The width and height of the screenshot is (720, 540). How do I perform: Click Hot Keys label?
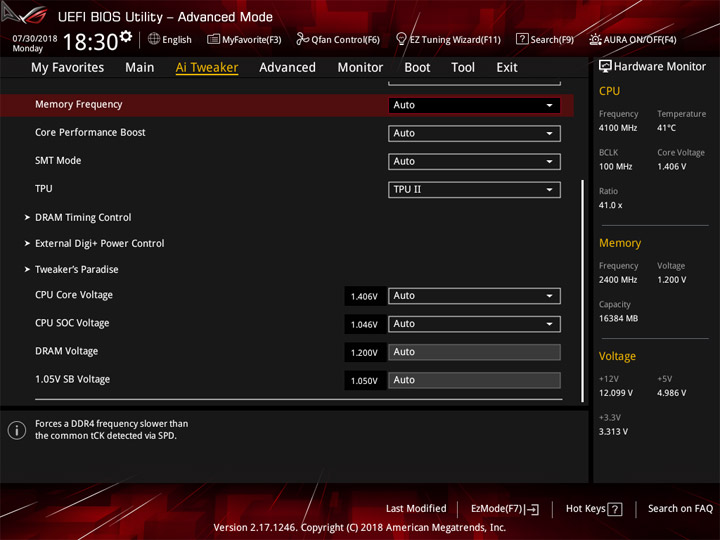pyautogui.click(x=585, y=509)
